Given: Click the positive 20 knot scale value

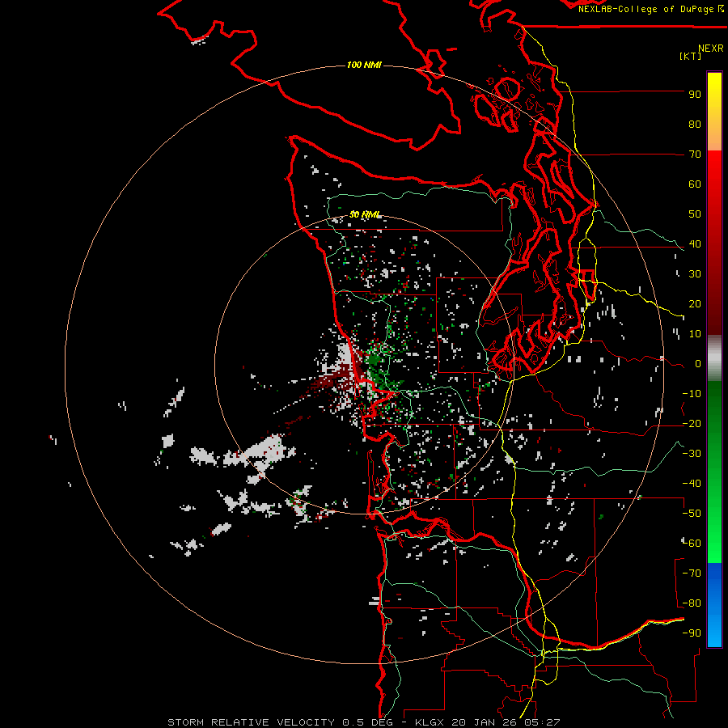Looking at the screenshot, I should click(695, 304).
